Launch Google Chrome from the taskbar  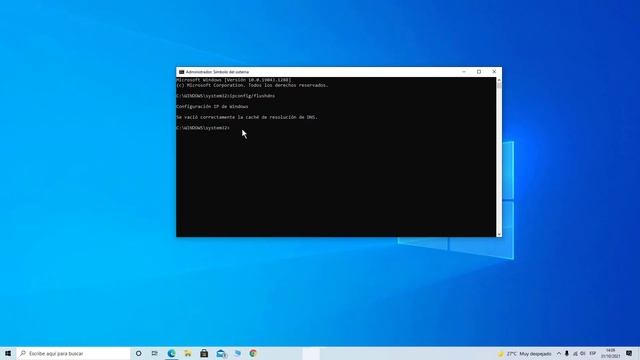tap(253, 353)
